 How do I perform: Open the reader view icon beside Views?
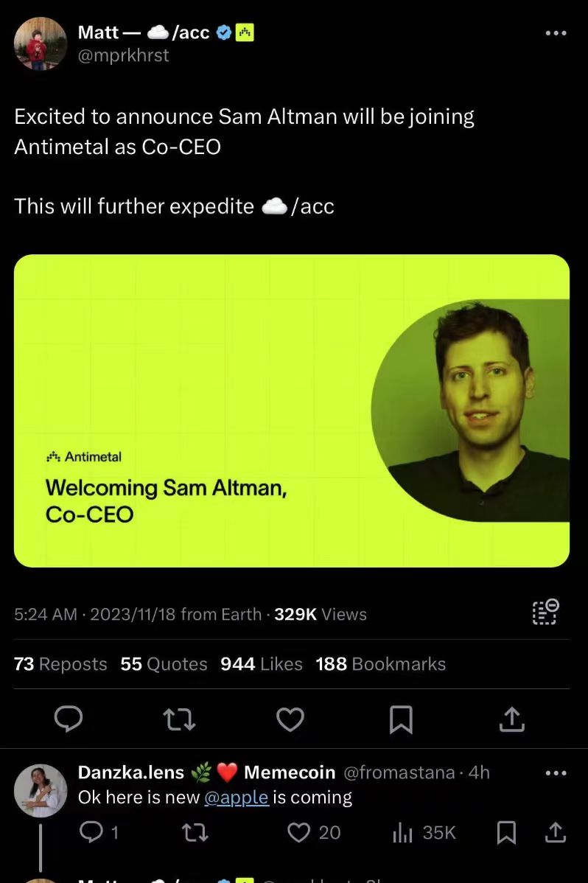click(545, 612)
